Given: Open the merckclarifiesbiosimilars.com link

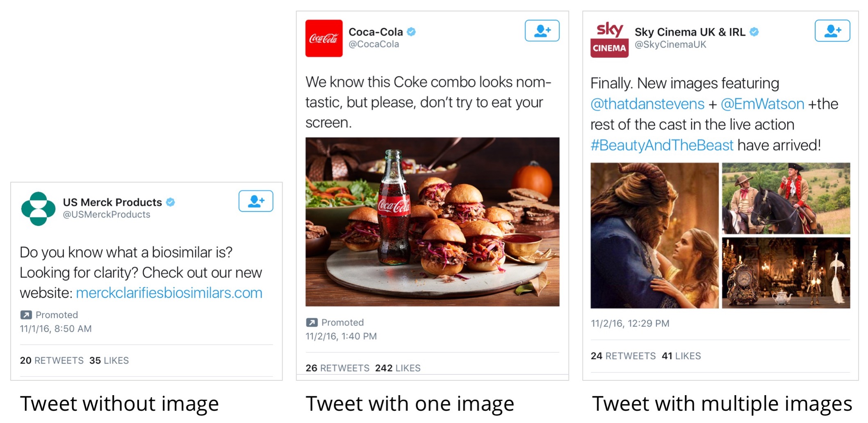Looking at the screenshot, I should click(x=169, y=293).
